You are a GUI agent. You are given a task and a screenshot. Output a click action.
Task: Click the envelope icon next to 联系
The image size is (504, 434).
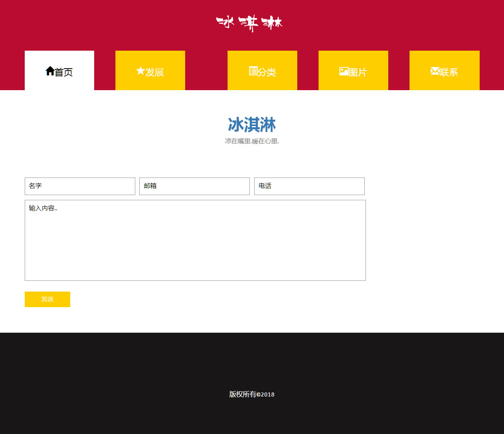435,71
